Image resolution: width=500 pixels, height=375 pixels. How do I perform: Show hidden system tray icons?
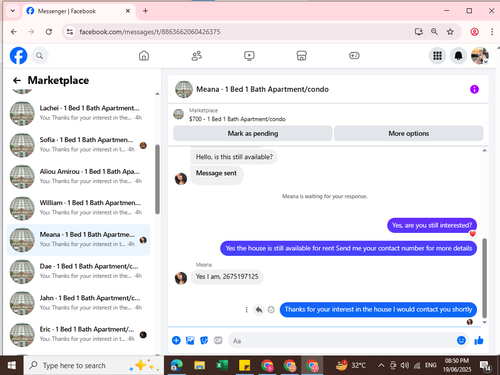pos(381,365)
